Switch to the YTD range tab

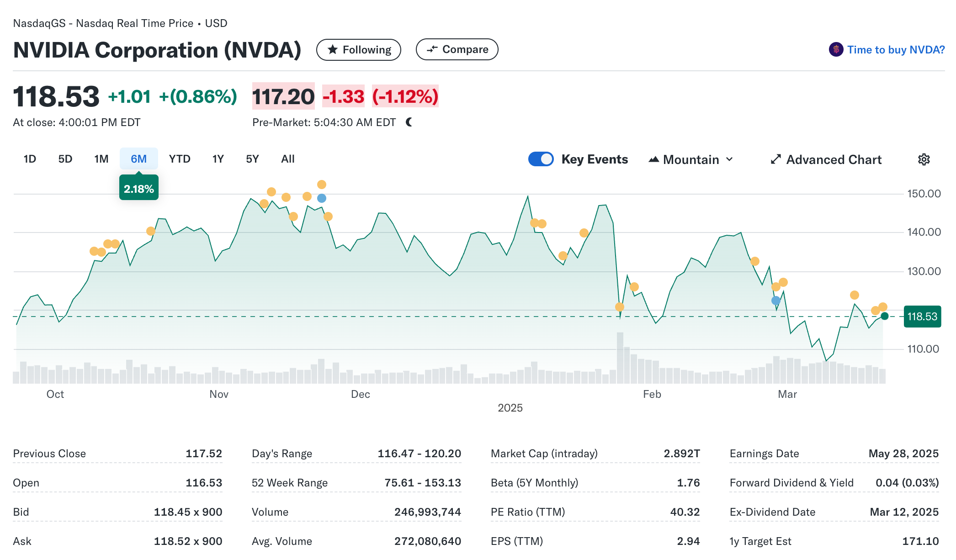180,159
